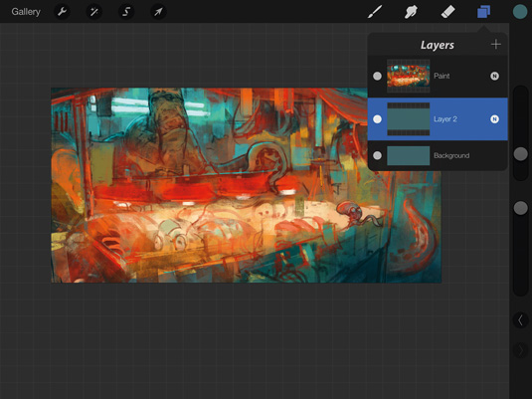
Task: Tap the Layer 2 thumbnail
Action: 409,119
